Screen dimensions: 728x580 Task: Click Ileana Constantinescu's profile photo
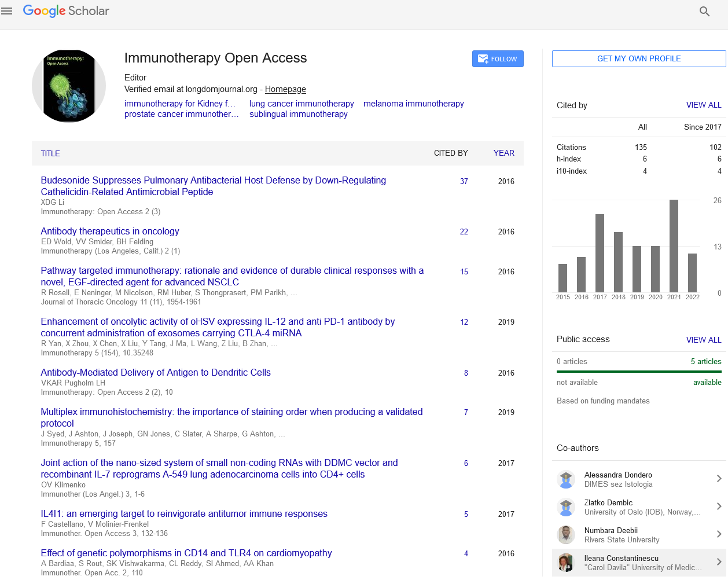tap(565, 563)
